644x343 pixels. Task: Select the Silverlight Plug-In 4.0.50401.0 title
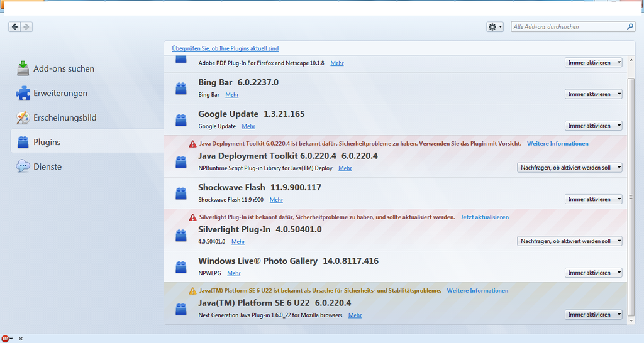click(260, 229)
